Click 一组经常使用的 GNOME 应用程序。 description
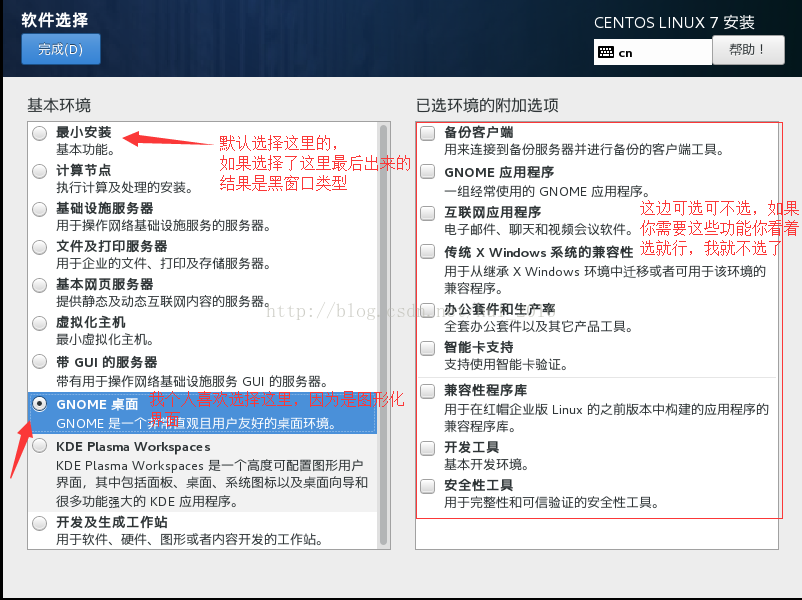Screen dimensions: 802x600 (547, 191)
